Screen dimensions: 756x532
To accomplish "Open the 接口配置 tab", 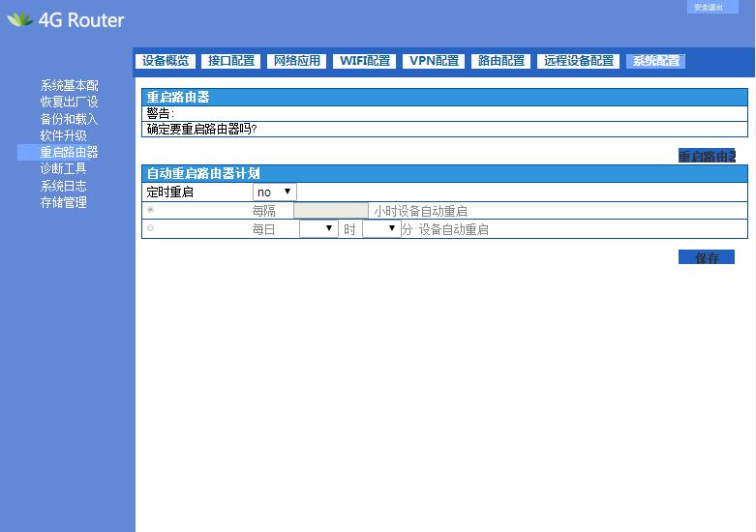I will [x=231, y=61].
